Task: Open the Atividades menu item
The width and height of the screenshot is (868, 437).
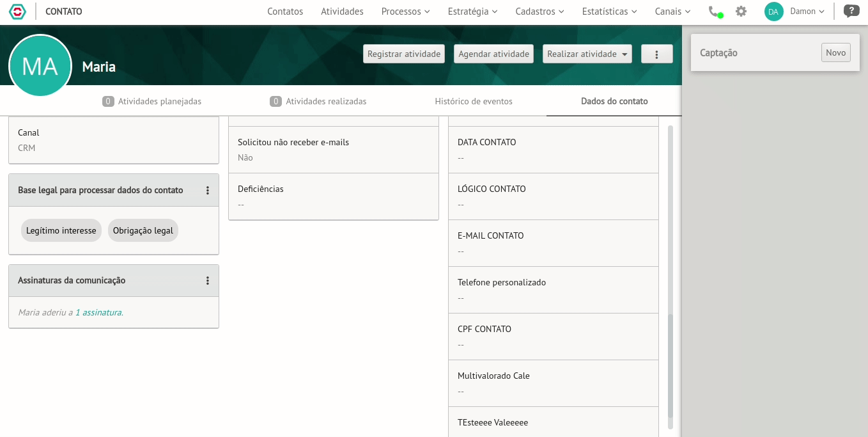Action: click(x=342, y=12)
